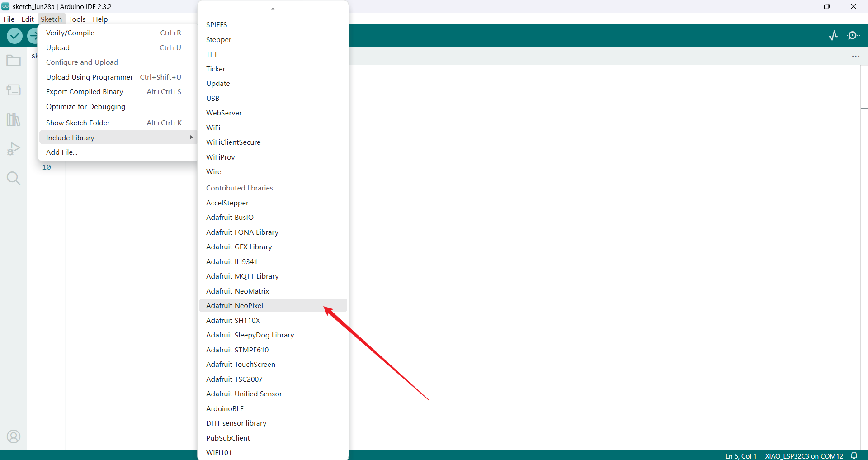Include the SPIFFS library
Image resolution: width=868 pixels, height=460 pixels.
[x=273, y=25]
